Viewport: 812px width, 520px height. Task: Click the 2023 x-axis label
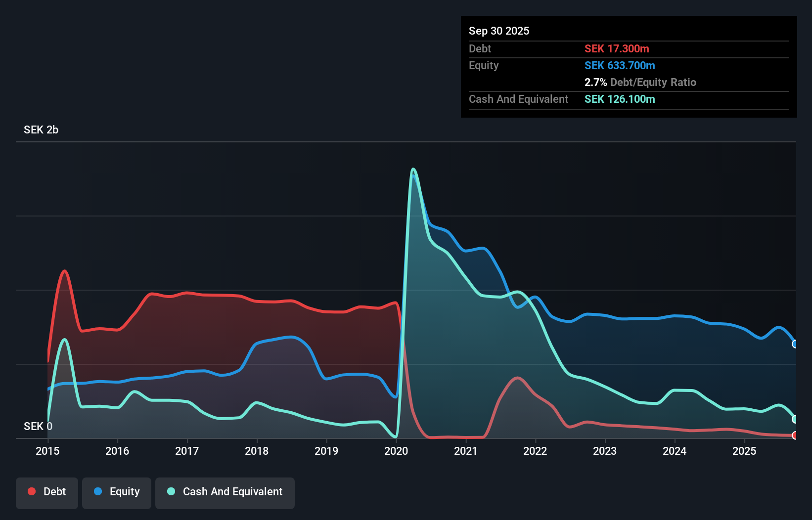605,451
